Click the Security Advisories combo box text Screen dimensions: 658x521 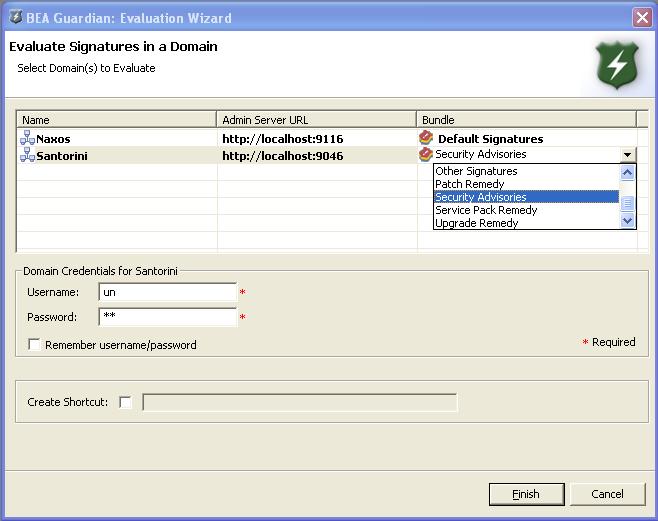point(480,154)
